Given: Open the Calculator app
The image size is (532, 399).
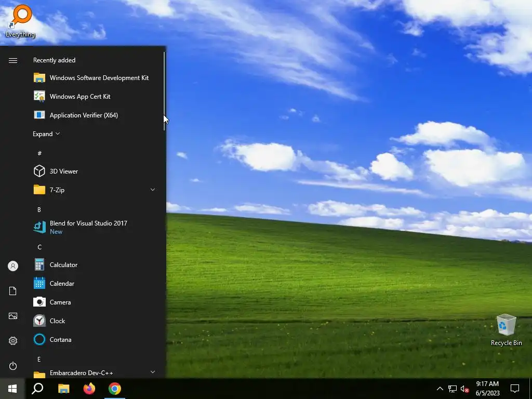Looking at the screenshot, I should (96, 264).
